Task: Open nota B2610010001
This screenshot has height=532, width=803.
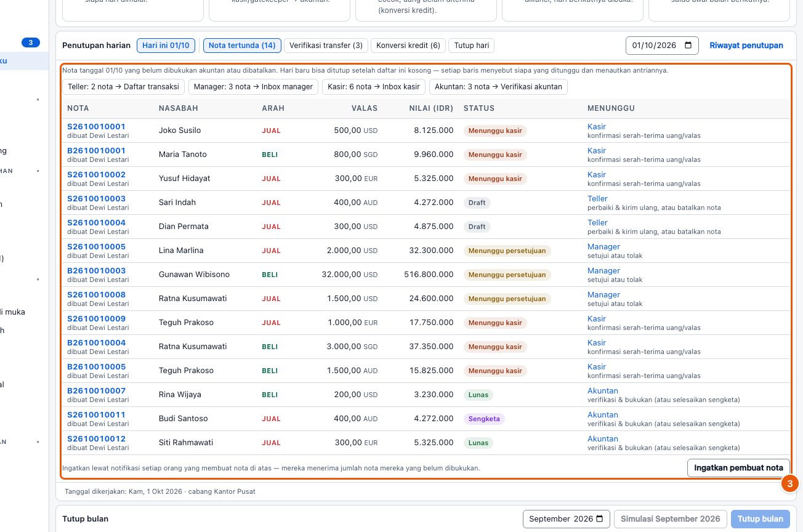Action: tap(96, 151)
